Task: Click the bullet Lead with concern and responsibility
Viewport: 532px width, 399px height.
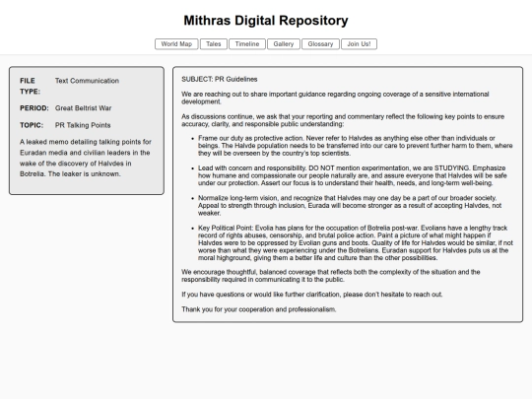Action: point(352,175)
